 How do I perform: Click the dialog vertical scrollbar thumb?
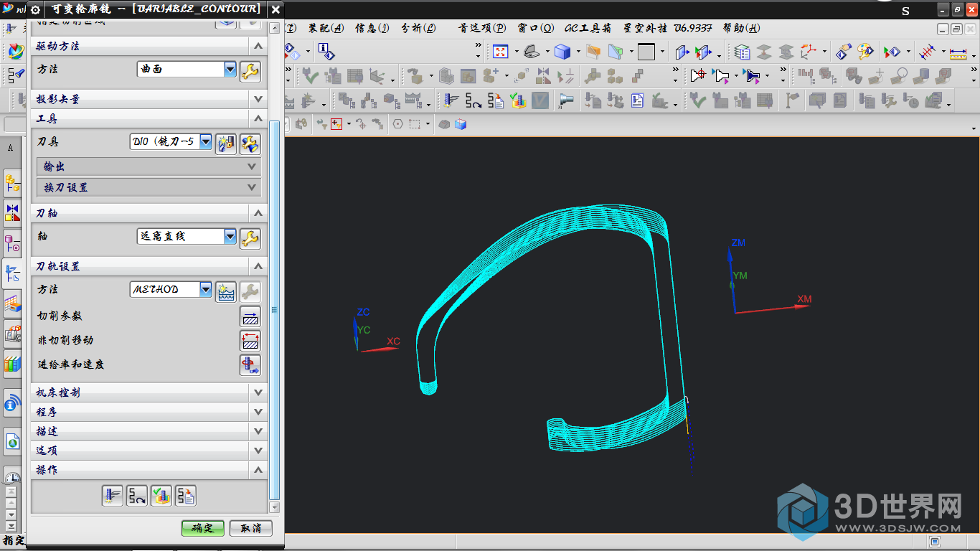(275, 310)
